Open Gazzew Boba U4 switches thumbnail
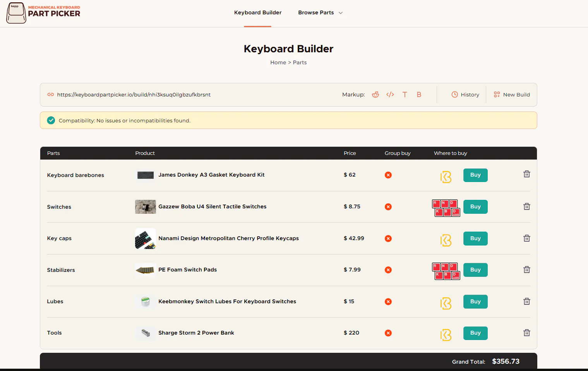 click(146, 207)
